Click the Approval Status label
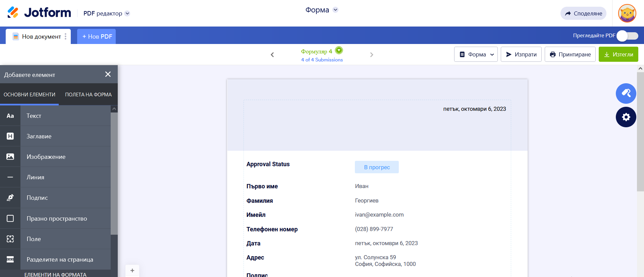The image size is (644, 277). (268, 164)
